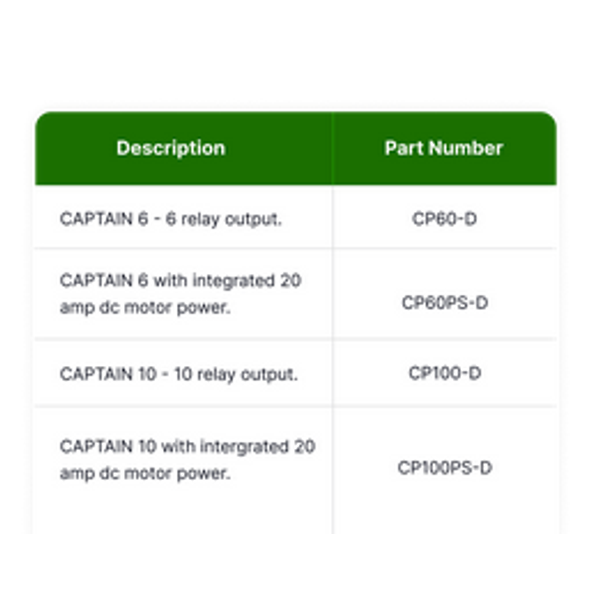The height and width of the screenshot is (600, 600).
Task: Select the CP60PS-D part number
Action: [445, 303]
